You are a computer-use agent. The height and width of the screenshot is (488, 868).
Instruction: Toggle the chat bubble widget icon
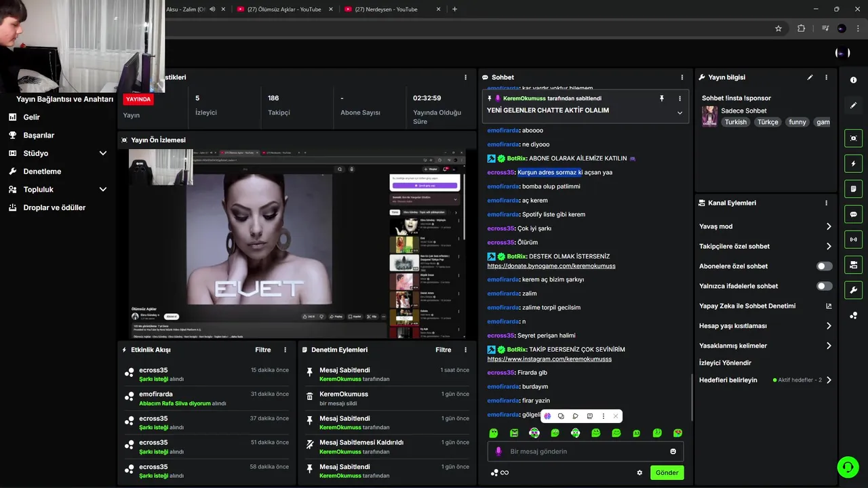[853, 214]
